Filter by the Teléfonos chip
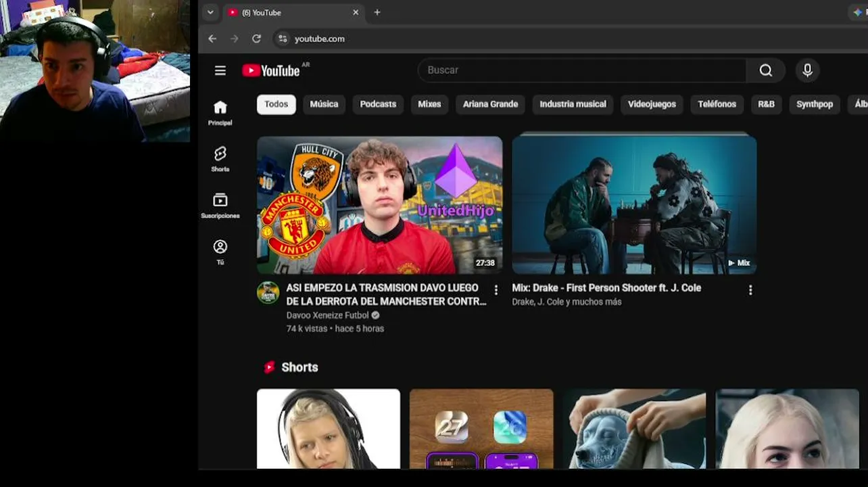The image size is (868, 487). pyautogui.click(x=717, y=104)
